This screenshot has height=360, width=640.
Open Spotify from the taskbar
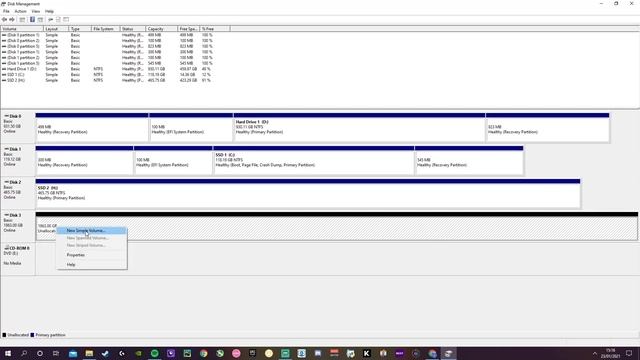coord(155,353)
